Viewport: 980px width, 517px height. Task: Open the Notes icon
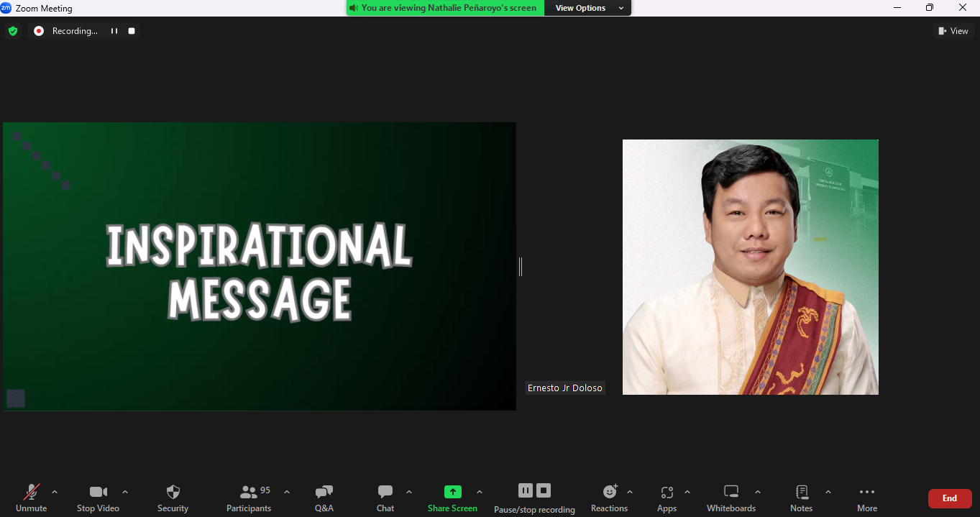(x=802, y=493)
